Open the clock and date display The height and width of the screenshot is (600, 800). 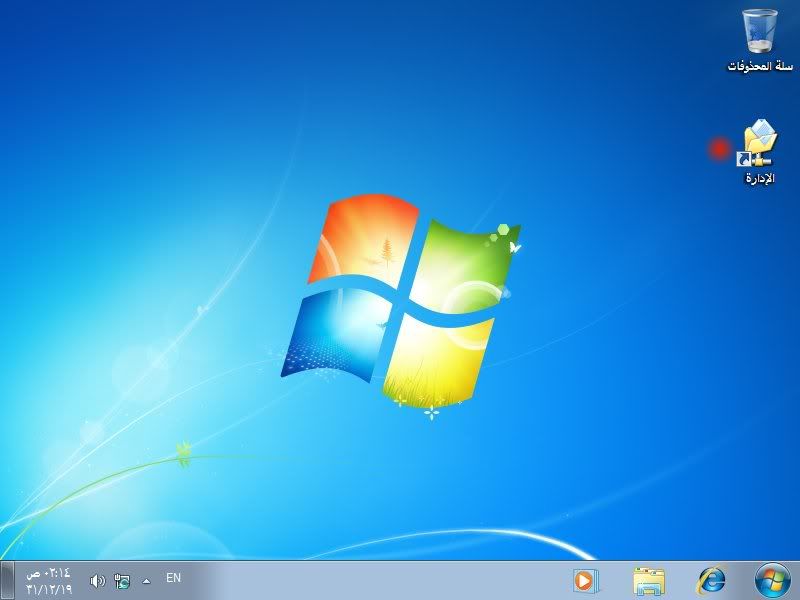49,581
